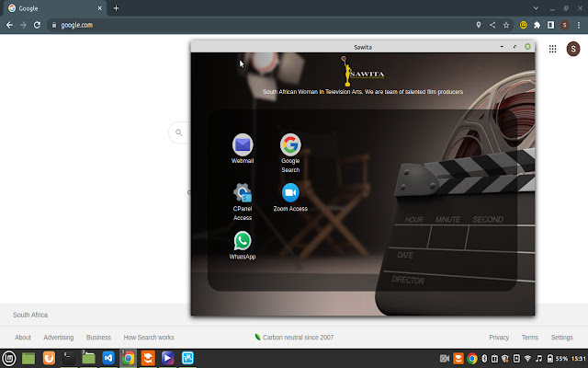
Task: Open Visual Studio Code from taskbar
Action: 108,358
